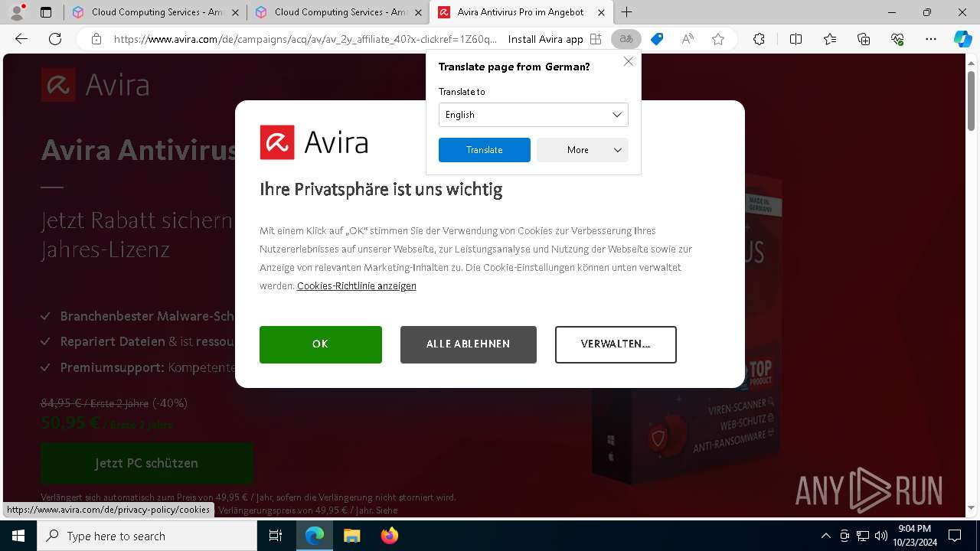The image size is (980, 551).
Task: Open the Favorites list icon
Action: tap(830, 39)
